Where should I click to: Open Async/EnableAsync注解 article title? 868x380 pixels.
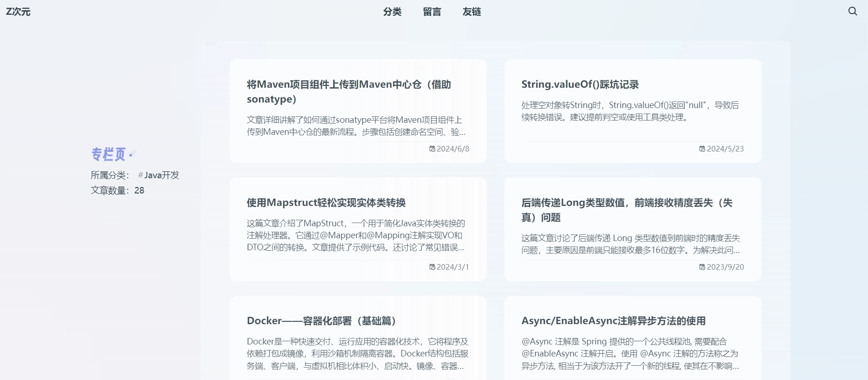(613, 321)
